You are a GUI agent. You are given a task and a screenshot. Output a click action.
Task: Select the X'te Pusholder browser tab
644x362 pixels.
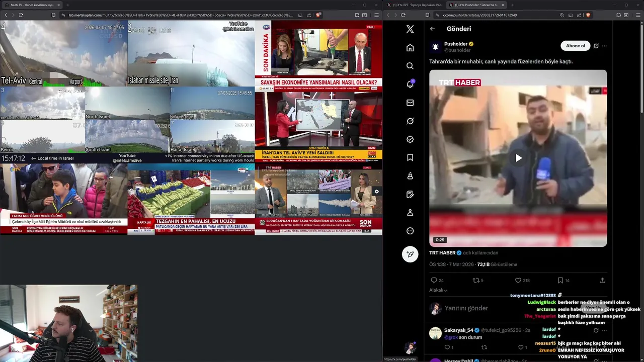pyautogui.click(x=477, y=5)
